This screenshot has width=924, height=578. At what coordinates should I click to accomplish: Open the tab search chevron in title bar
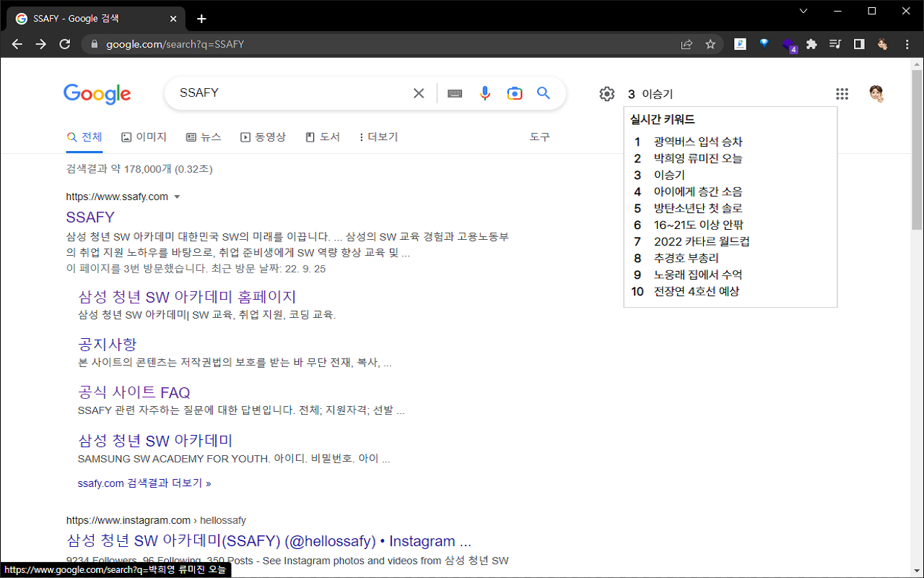(804, 11)
